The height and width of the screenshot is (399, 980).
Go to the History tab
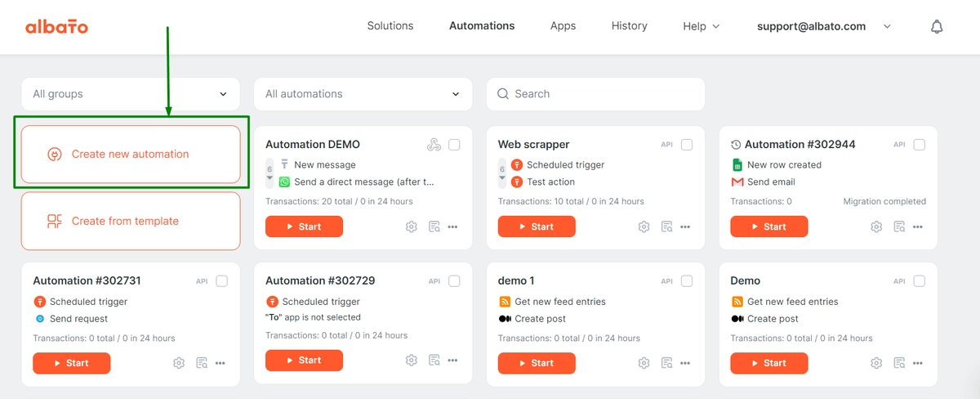630,26
